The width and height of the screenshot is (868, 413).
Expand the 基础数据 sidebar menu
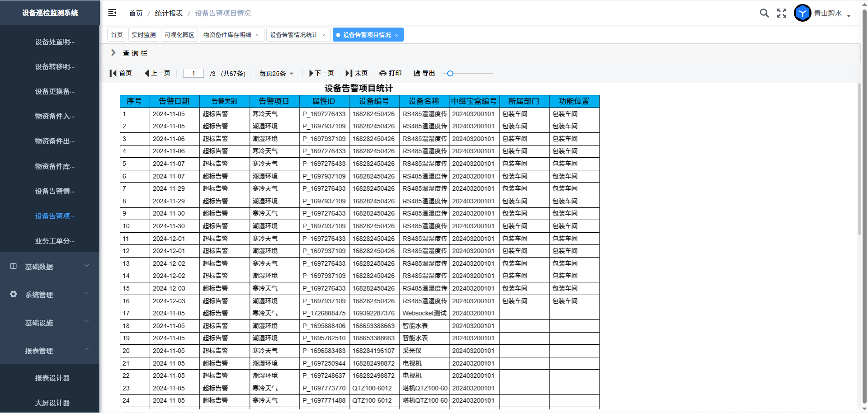click(x=50, y=267)
